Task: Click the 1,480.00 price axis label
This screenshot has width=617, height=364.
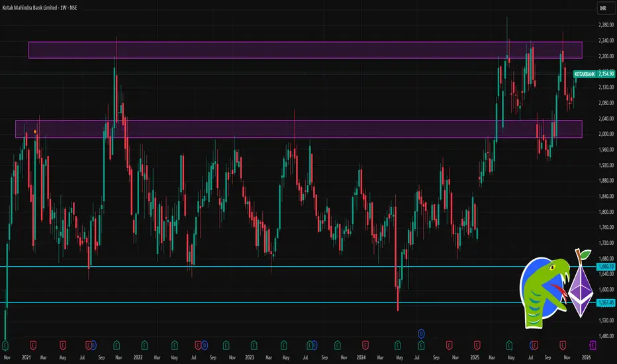Action: tap(606, 336)
